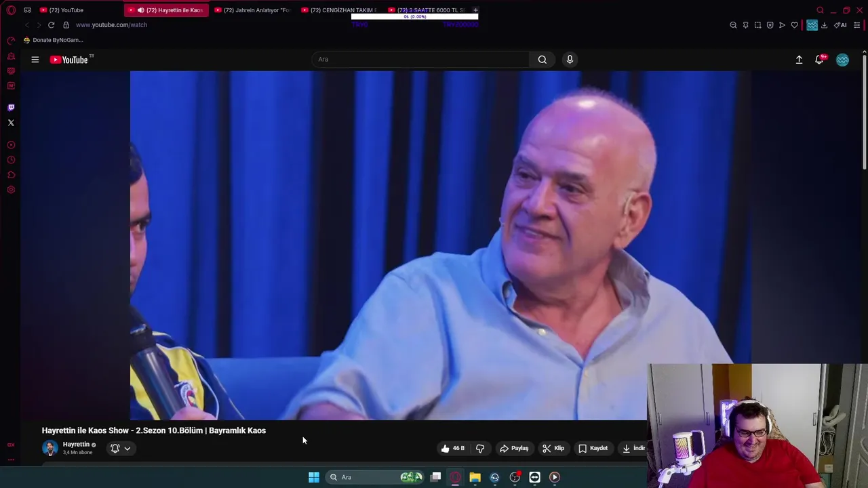The image size is (868, 488).
Task: Take a snapshot with the browser capture icon
Action: (757, 25)
